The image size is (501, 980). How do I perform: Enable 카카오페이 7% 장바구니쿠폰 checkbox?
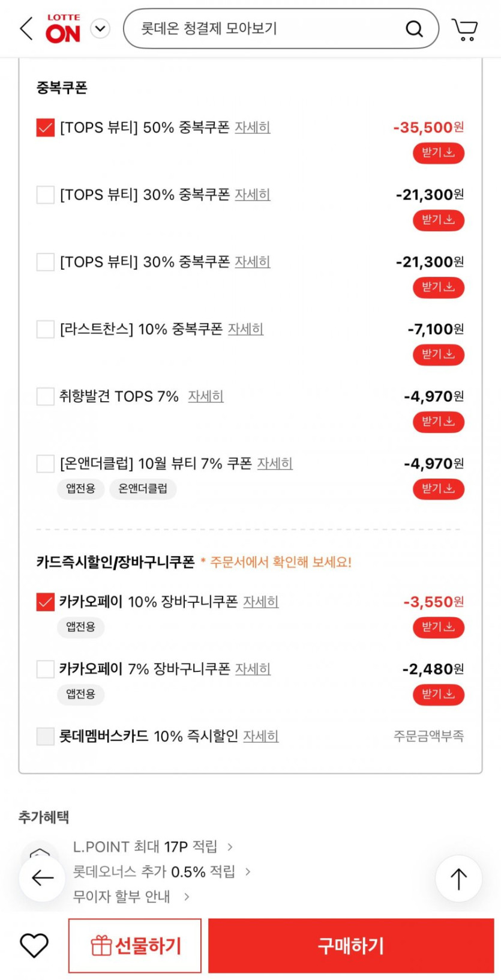[x=46, y=669]
